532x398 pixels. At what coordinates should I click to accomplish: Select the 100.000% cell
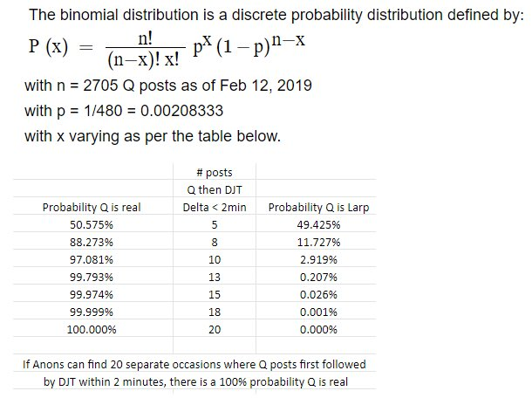coord(92,329)
